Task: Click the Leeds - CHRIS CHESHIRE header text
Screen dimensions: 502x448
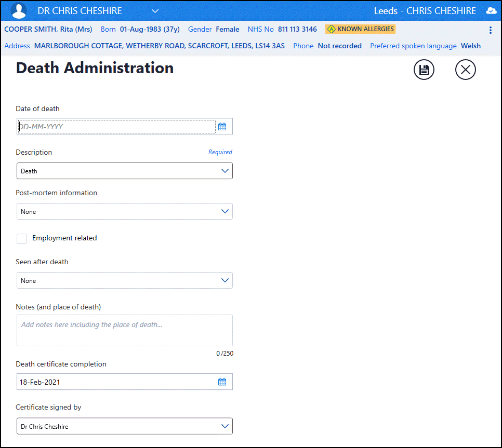Action: coord(425,11)
